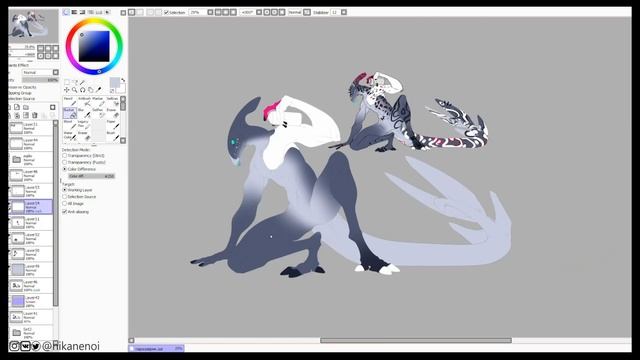Open the Stabilizer value dropdown

point(344,12)
